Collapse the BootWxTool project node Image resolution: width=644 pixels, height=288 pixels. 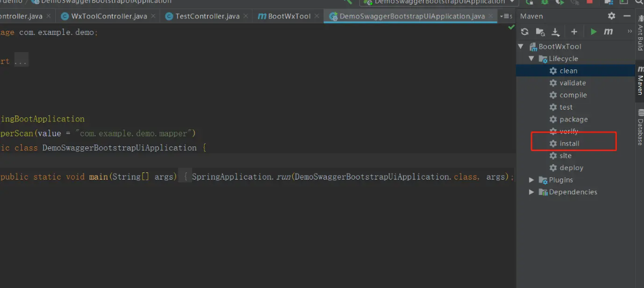pos(521,47)
